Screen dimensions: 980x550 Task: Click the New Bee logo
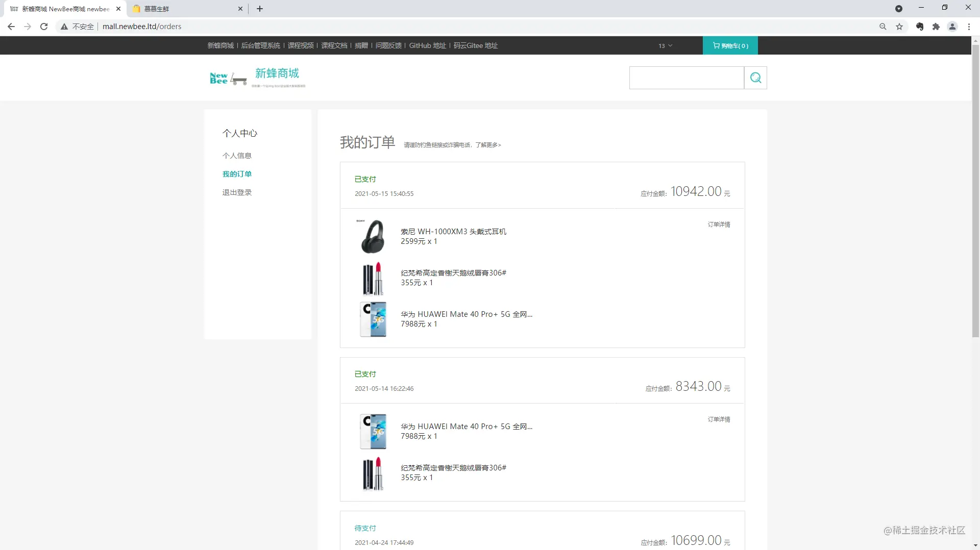[258, 78]
